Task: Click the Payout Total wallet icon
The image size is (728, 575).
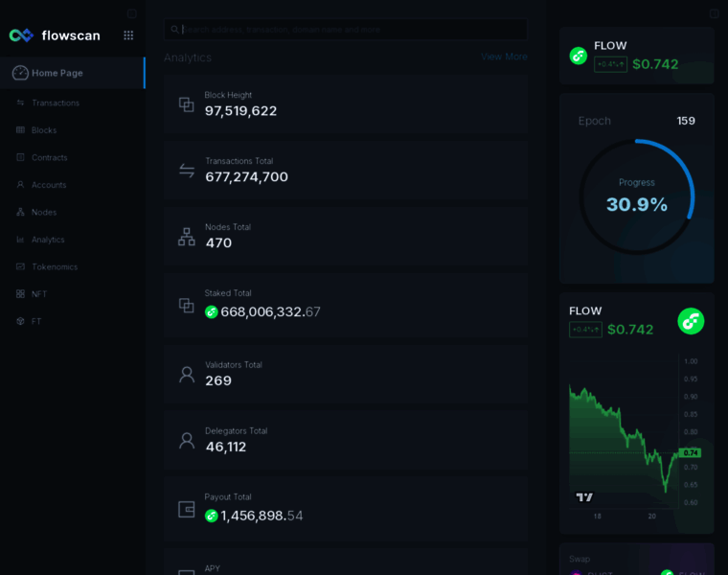Action: [187, 509]
